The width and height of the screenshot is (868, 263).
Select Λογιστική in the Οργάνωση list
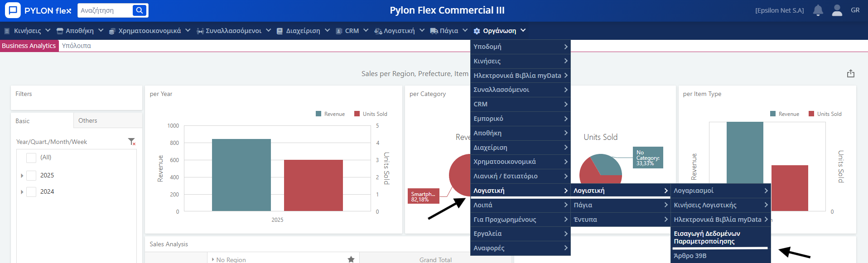coord(520,191)
